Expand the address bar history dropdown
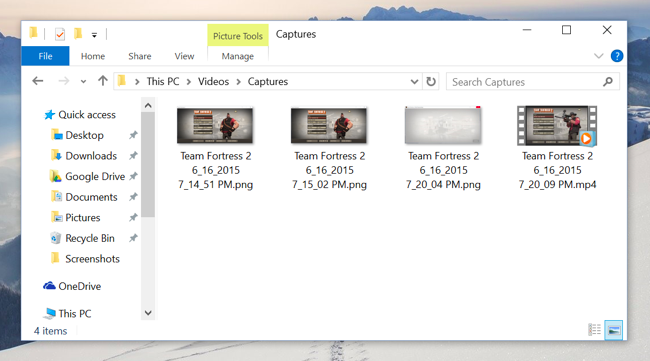650x361 pixels. [414, 82]
